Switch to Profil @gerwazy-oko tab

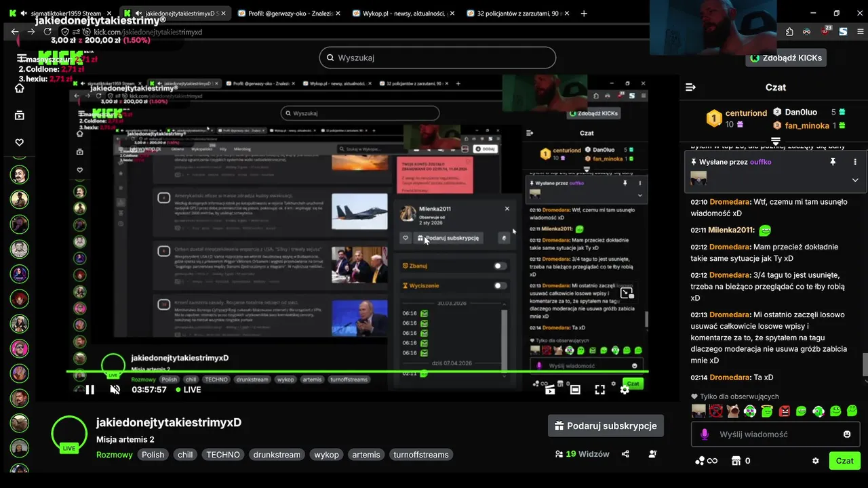click(288, 13)
